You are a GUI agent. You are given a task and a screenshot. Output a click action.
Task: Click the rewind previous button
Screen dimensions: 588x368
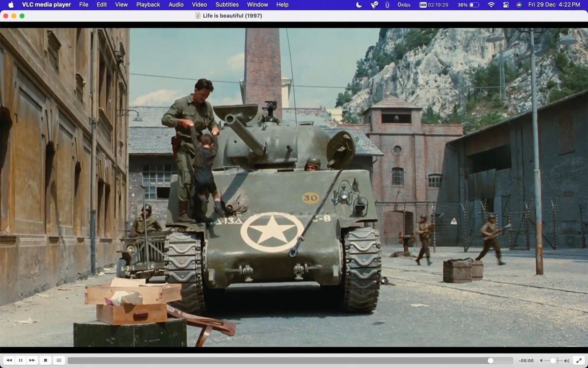9,360
